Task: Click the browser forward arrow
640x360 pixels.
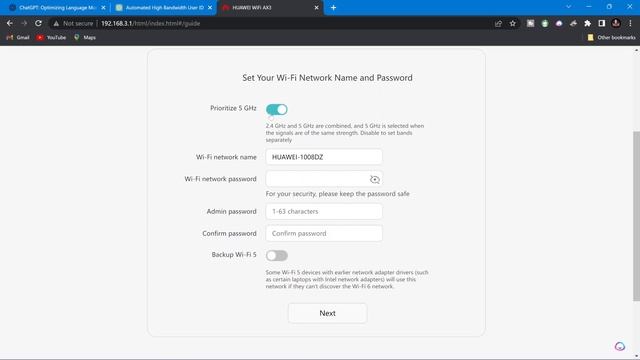Action: click(24, 23)
